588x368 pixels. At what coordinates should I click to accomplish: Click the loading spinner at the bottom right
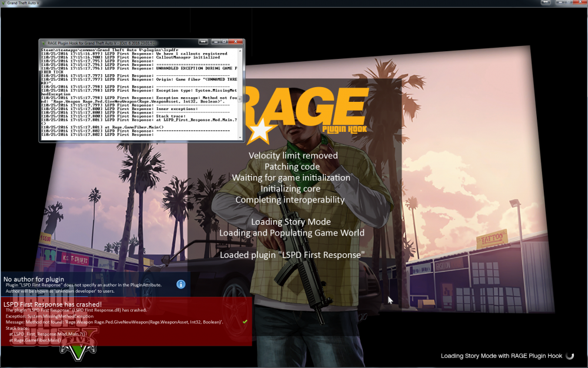pyautogui.click(x=570, y=356)
